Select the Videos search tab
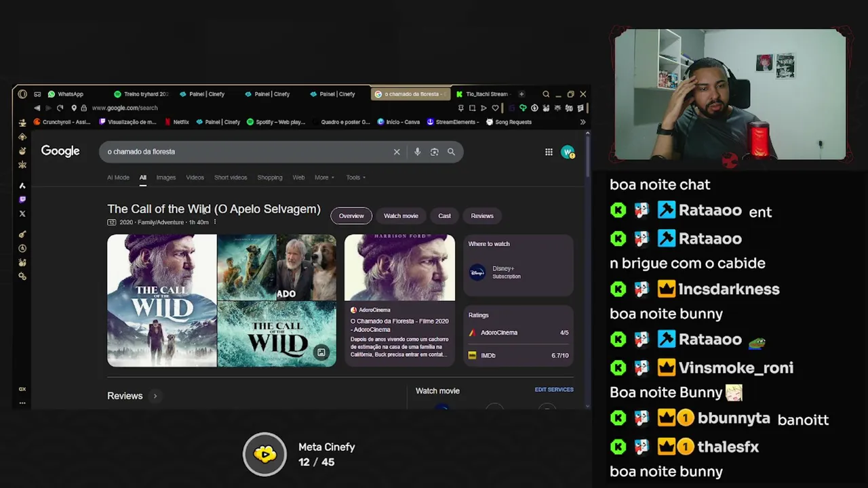 (195, 178)
